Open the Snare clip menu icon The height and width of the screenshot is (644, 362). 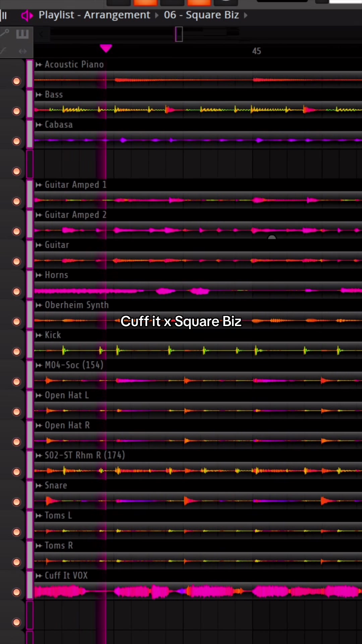tap(39, 486)
